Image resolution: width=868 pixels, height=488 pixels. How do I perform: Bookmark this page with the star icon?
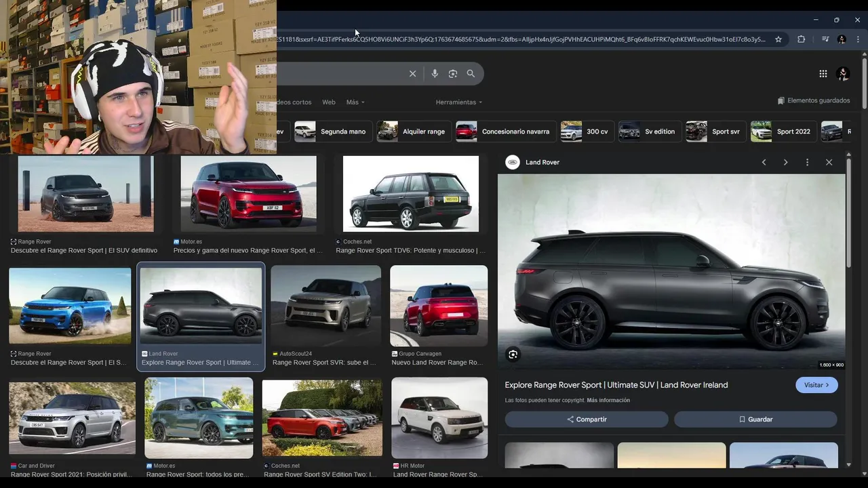pos(778,39)
